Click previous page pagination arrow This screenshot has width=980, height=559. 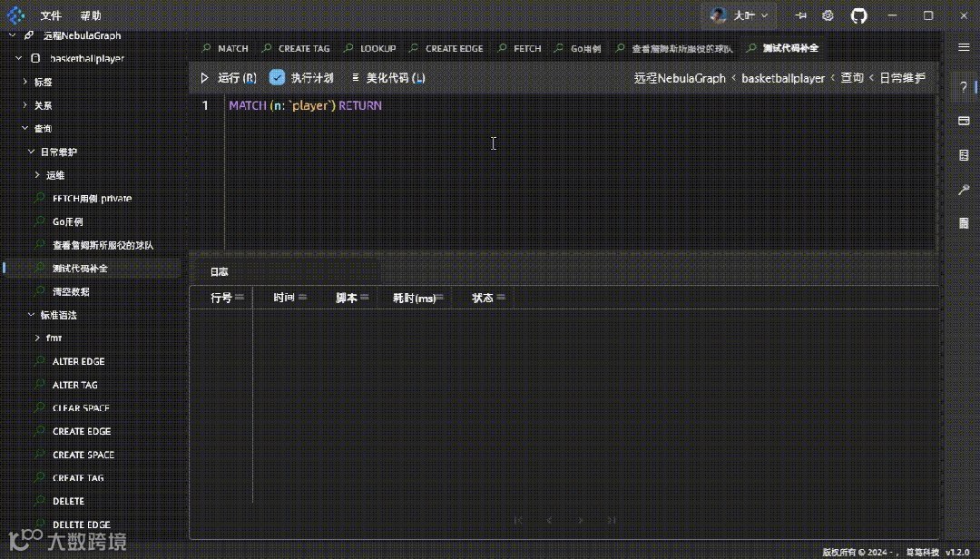point(549,520)
